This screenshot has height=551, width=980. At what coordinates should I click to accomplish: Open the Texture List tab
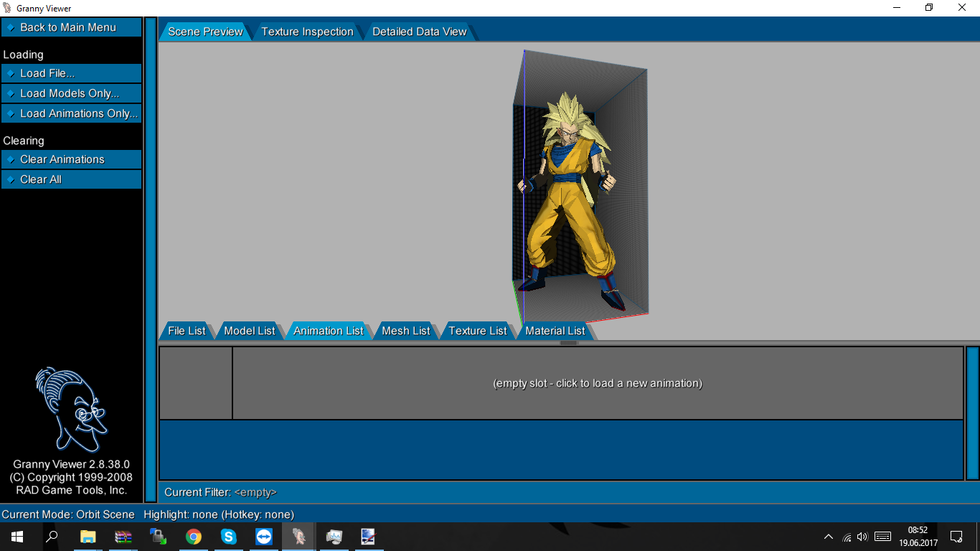[x=478, y=331]
